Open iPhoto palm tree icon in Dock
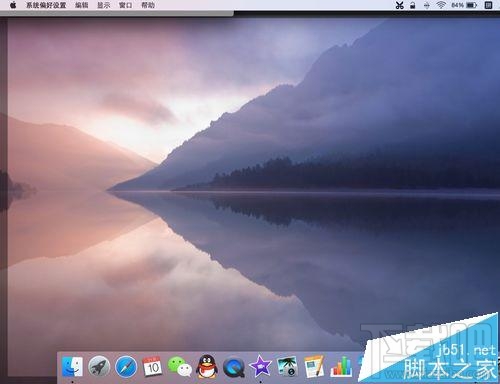The height and width of the screenshot is (384, 500). coord(287,367)
